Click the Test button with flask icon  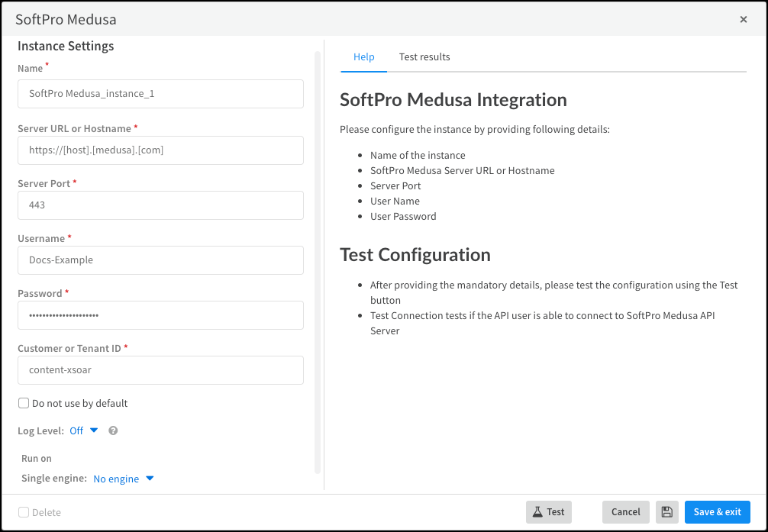[x=548, y=512]
